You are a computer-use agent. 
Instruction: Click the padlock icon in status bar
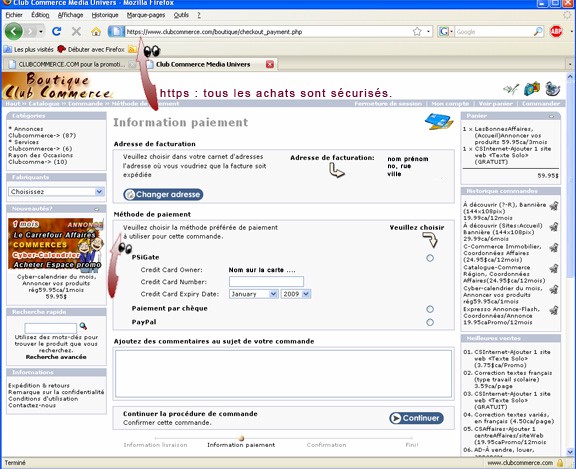560,463
